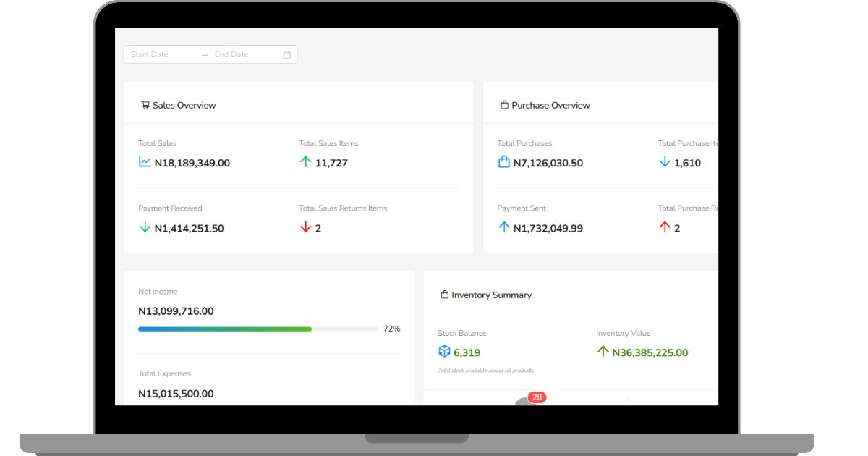Click the Payment Received label
868x456 pixels.
(x=170, y=208)
